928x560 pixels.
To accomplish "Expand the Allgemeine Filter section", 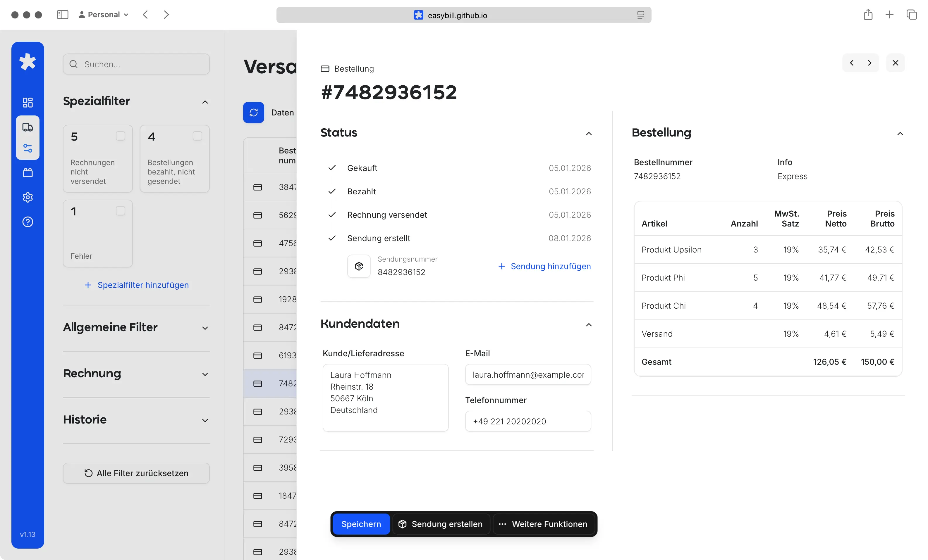I will (205, 328).
